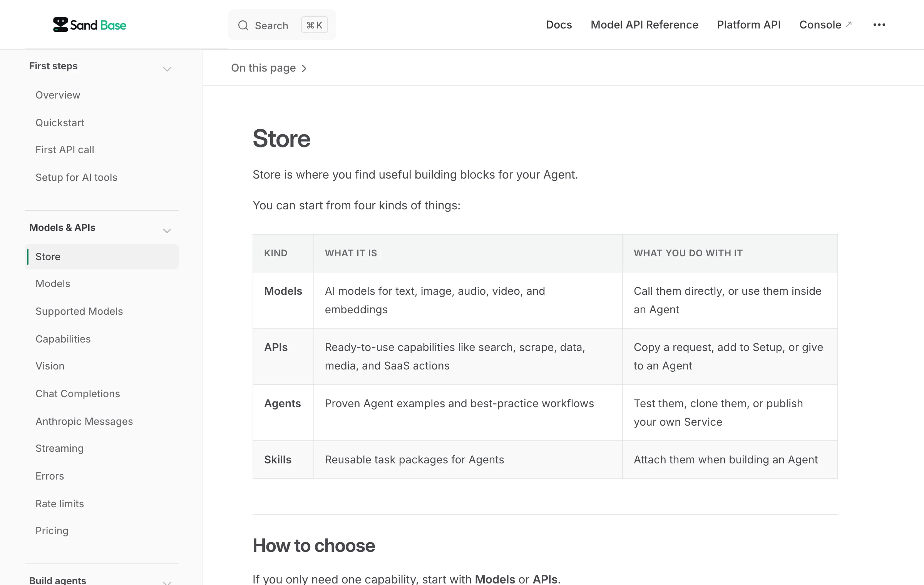Open the Docs tab
The width and height of the screenshot is (924, 585).
pyautogui.click(x=559, y=25)
